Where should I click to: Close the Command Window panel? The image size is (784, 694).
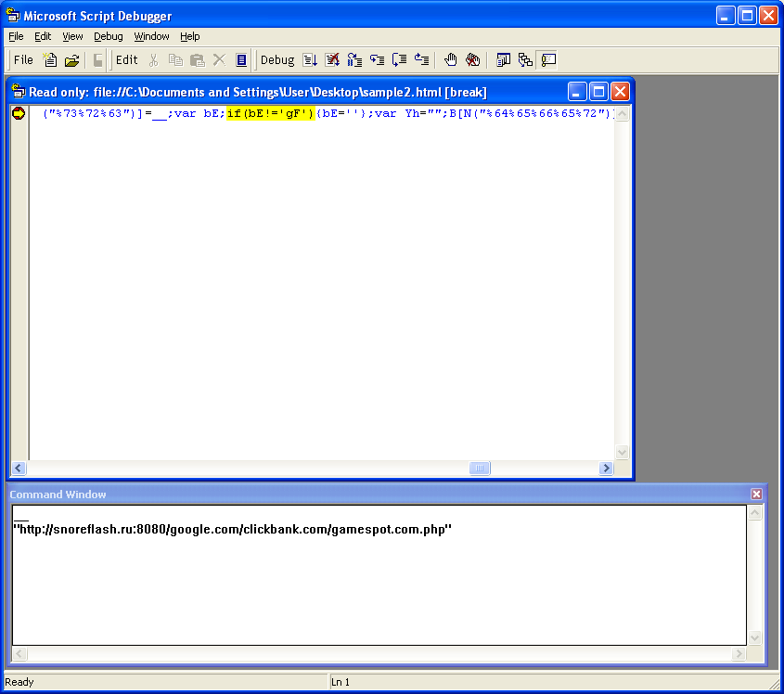click(x=756, y=495)
